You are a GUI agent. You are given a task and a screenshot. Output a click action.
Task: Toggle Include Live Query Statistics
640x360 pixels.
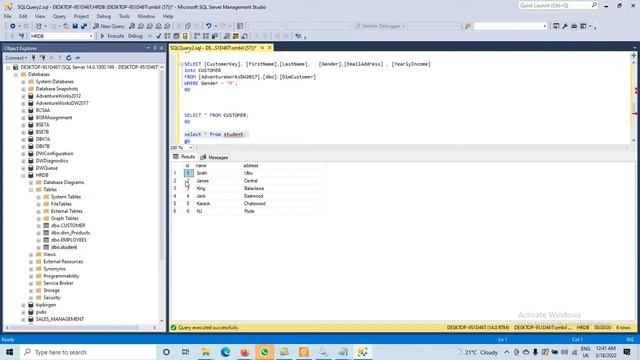(206, 36)
